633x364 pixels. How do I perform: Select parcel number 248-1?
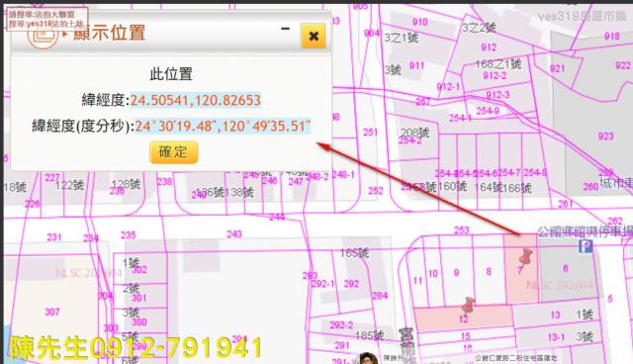pyautogui.click(x=343, y=174)
